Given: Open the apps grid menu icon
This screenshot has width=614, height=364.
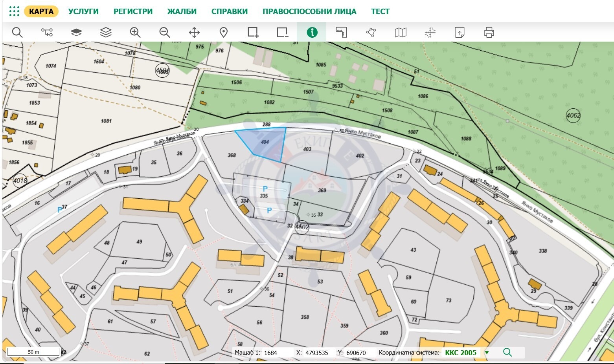Looking at the screenshot, I should click(14, 11).
